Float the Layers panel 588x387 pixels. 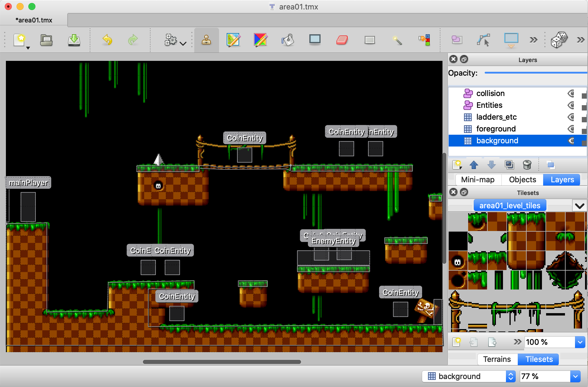464,59
